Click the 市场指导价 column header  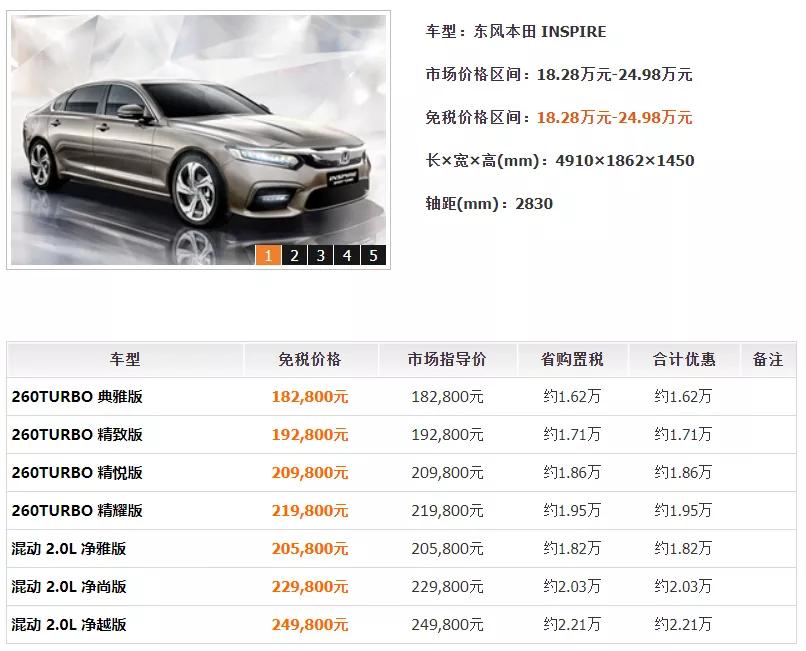coord(447,359)
